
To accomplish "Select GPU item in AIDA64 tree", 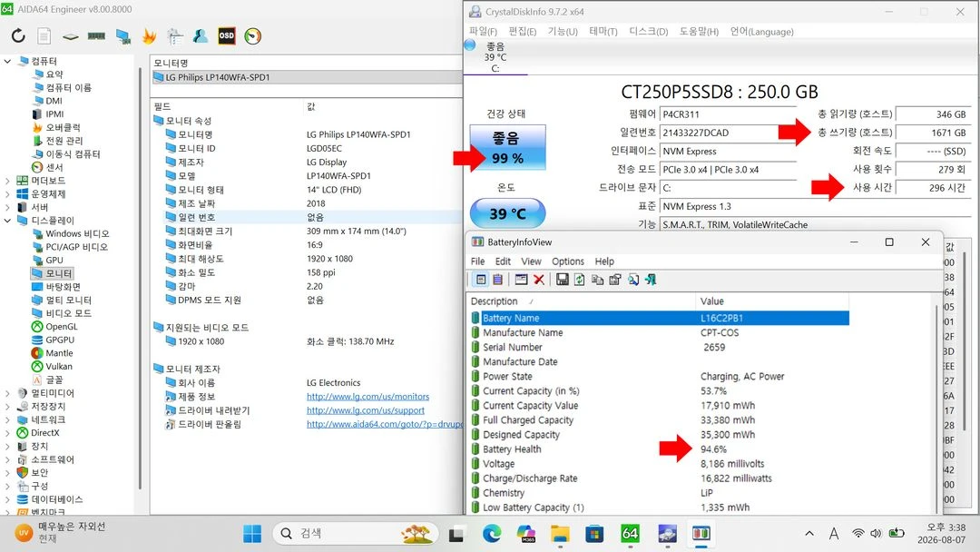I will point(54,260).
